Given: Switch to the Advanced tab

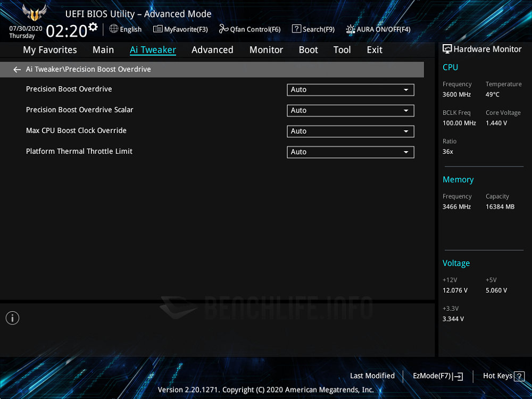Looking at the screenshot, I should point(212,50).
